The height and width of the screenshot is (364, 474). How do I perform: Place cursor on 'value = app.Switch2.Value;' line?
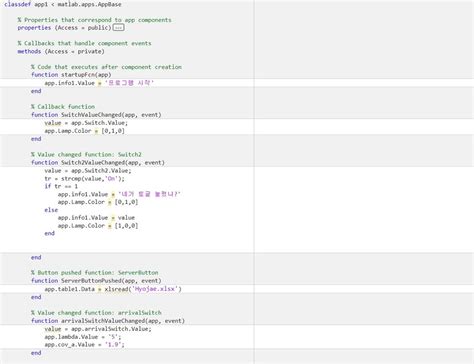coord(88,170)
